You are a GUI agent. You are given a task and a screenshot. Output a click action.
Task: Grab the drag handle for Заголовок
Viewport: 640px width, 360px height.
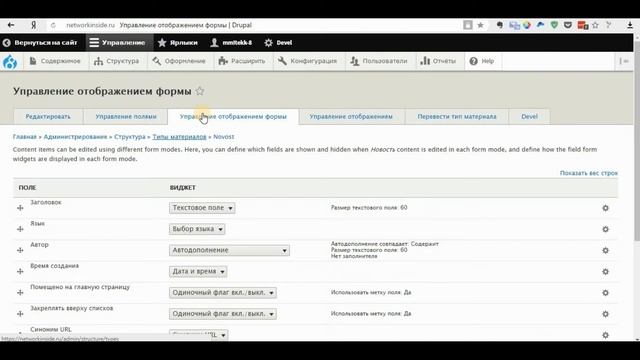tap(20, 208)
